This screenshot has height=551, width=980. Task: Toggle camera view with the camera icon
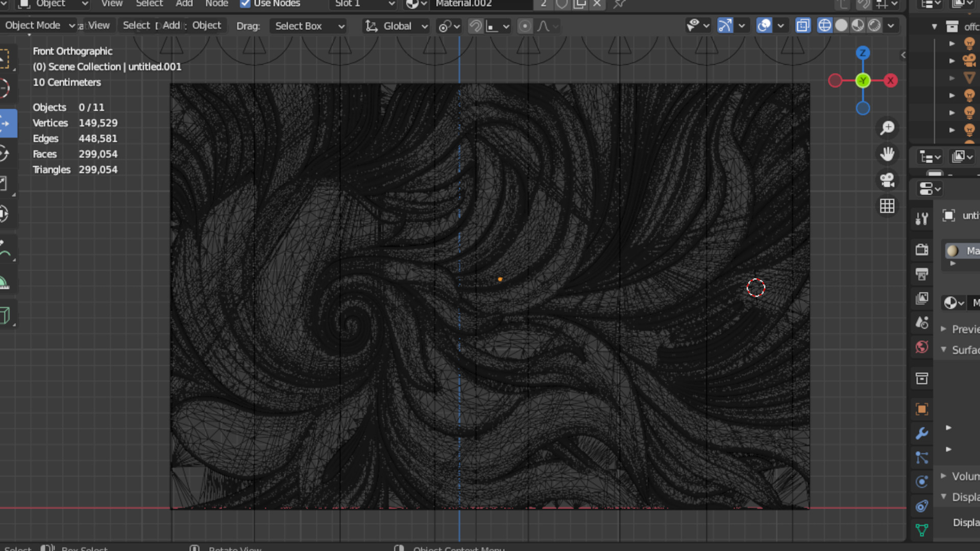pyautogui.click(x=887, y=180)
